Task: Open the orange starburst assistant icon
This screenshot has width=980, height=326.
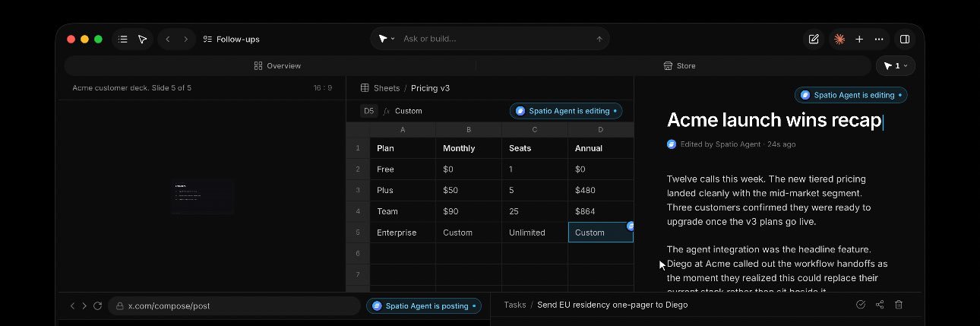Action: [x=839, y=39]
